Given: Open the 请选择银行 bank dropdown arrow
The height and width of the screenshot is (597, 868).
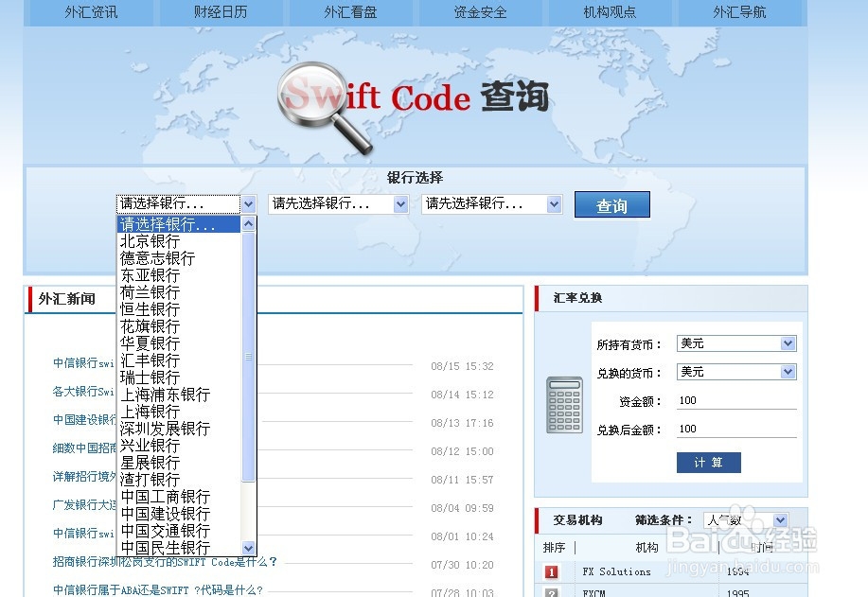Looking at the screenshot, I should click(248, 204).
